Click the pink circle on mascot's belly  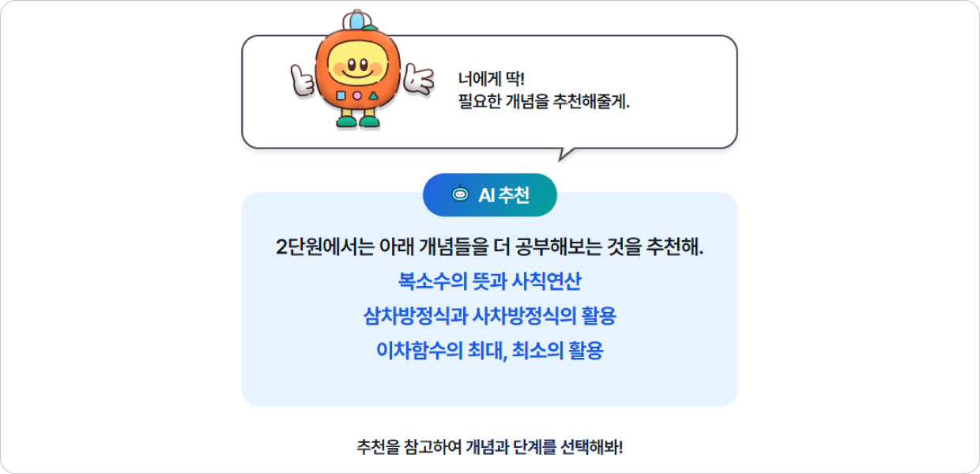[357, 96]
